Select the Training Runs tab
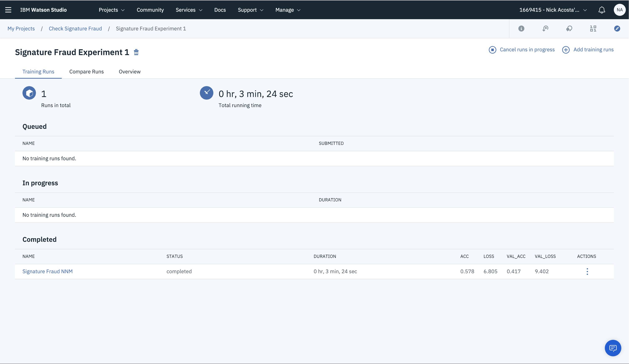Screen dimensions: 629x364 (38, 72)
